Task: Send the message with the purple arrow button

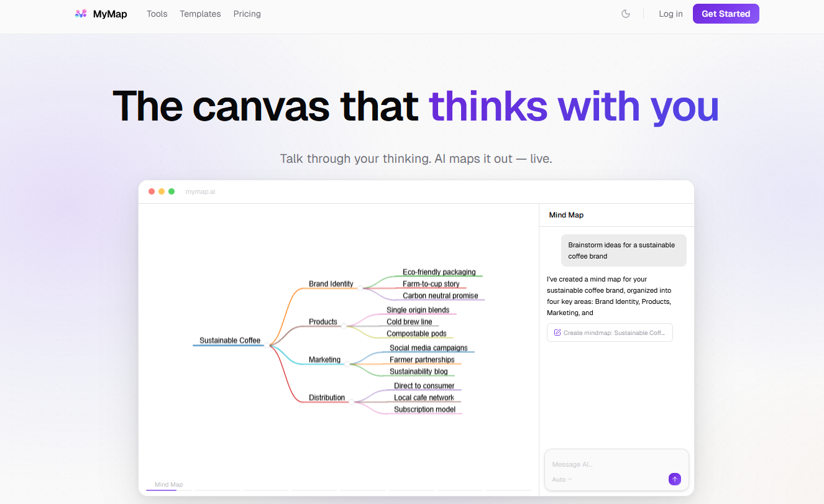Action: [675, 479]
